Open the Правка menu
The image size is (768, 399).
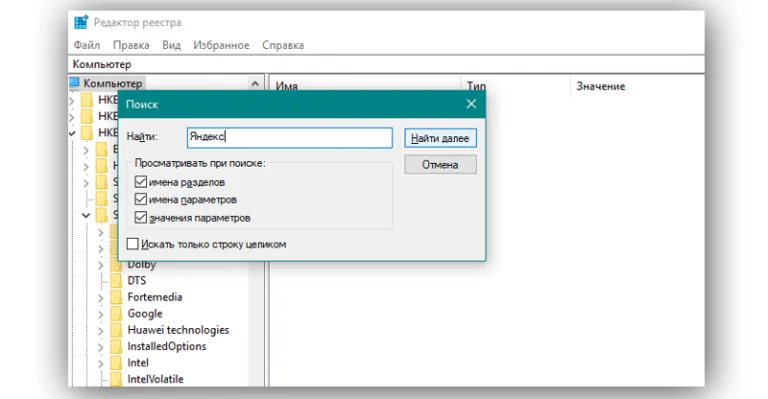pos(131,45)
